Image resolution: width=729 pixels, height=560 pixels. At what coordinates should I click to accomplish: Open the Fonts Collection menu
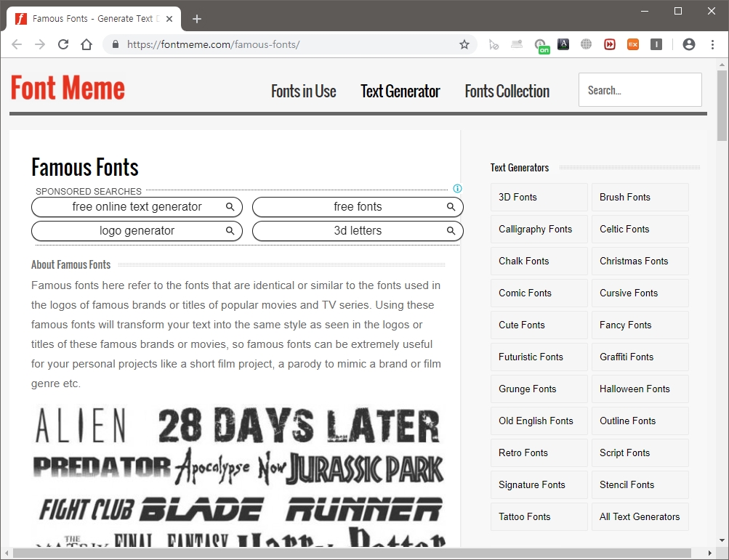[507, 91]
